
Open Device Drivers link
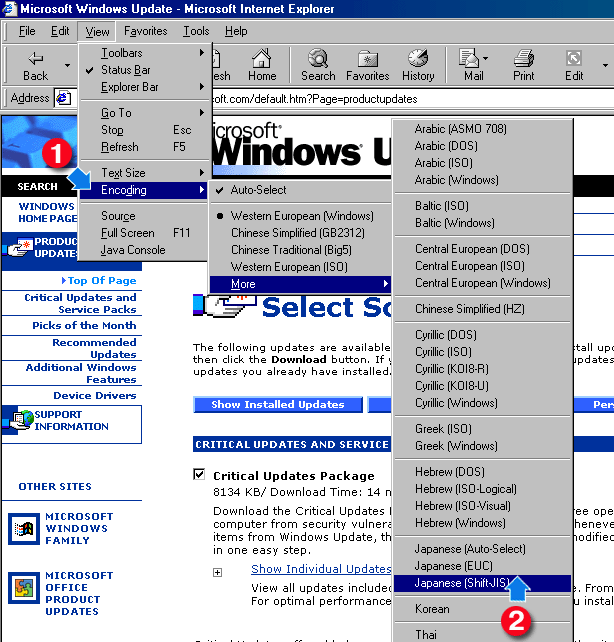[95, 396]
